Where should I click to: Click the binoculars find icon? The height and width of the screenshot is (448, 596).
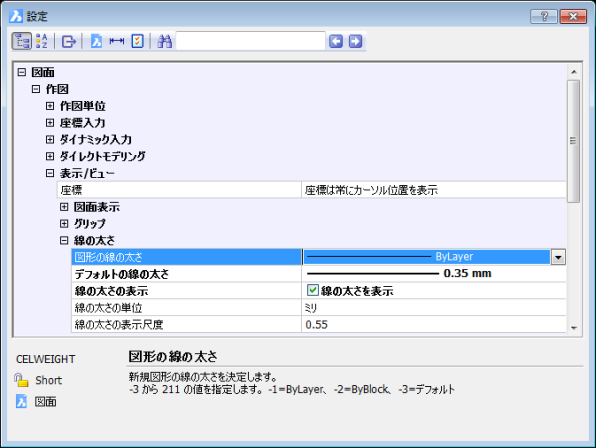tap(165, 41)
